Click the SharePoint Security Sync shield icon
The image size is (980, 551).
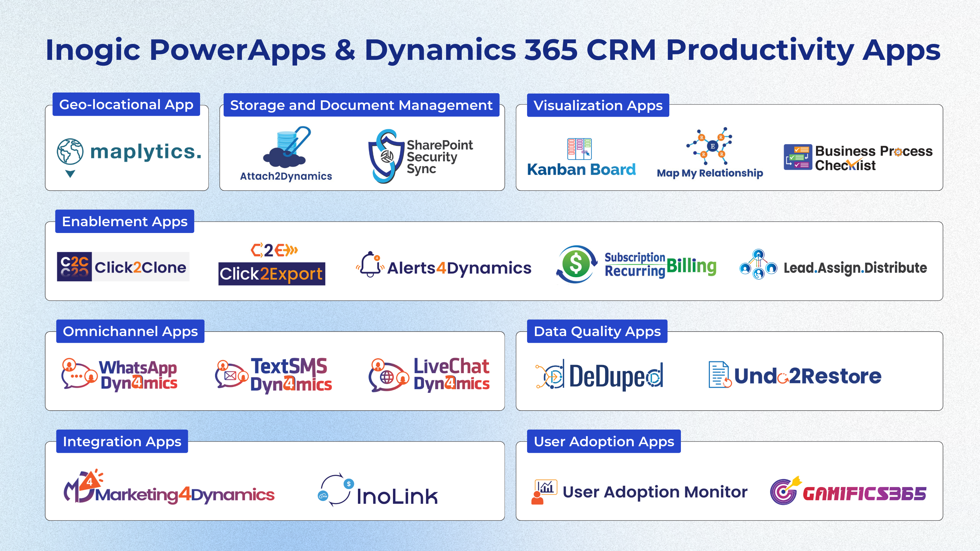point(386,156)
